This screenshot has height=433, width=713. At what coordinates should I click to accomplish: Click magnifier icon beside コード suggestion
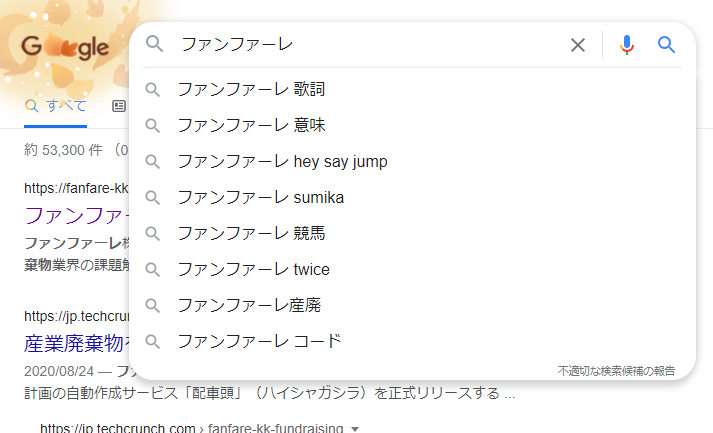point(152,341)
